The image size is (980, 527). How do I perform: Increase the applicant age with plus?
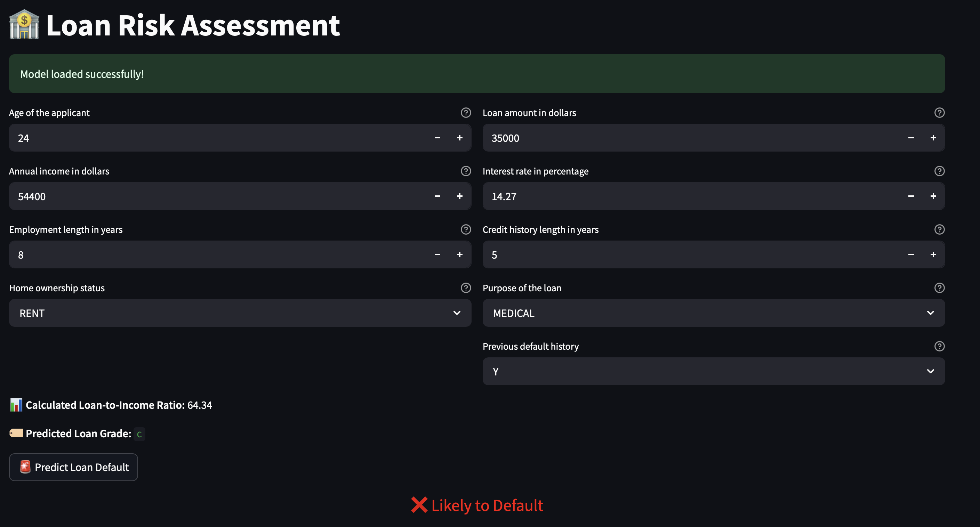[x=459, y=138]
